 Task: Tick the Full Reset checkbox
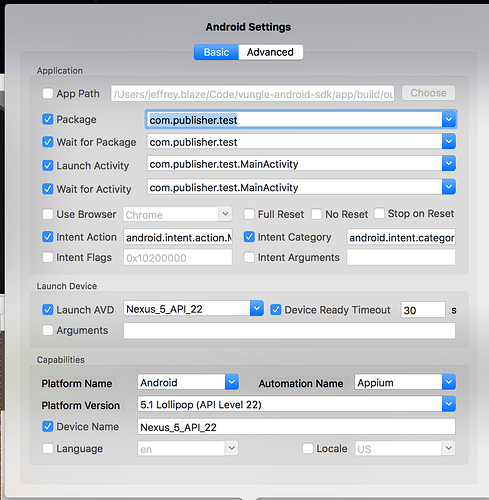click(249, 214)
